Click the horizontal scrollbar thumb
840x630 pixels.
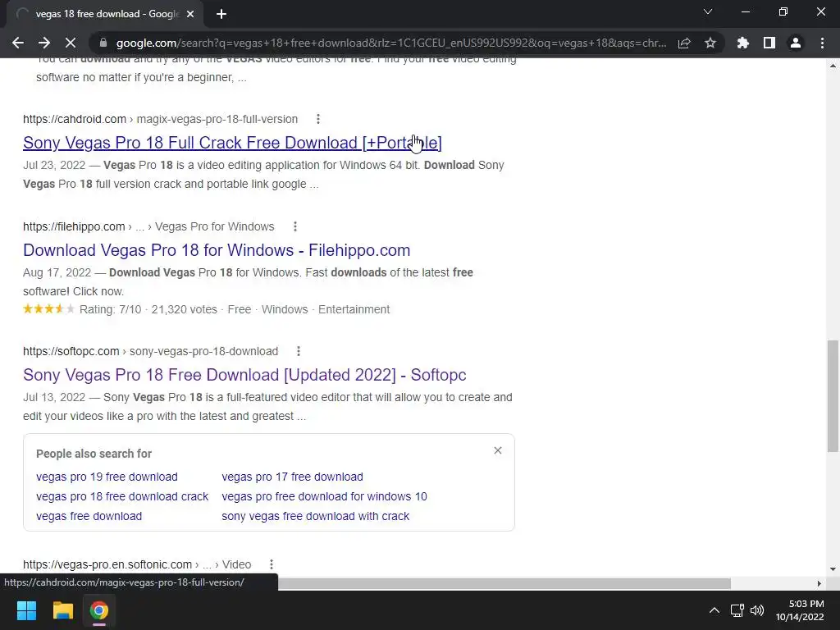coord(504,583)
